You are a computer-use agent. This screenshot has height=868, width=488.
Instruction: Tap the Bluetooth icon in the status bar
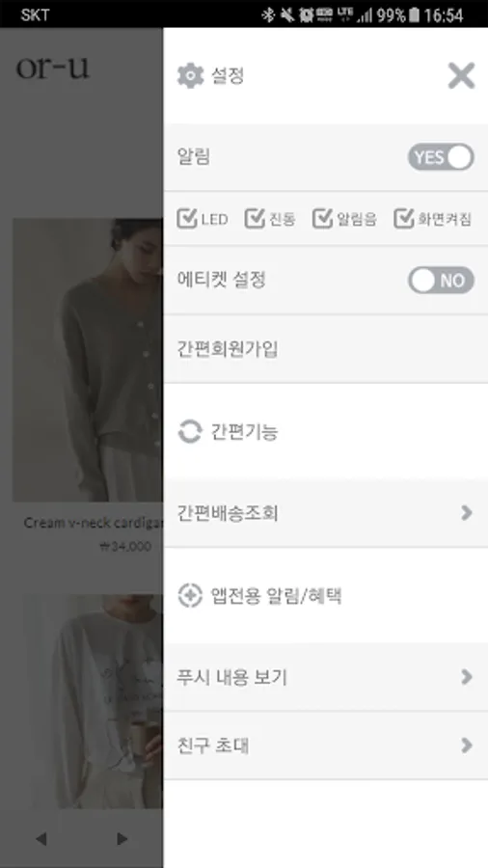pos(268,14)
